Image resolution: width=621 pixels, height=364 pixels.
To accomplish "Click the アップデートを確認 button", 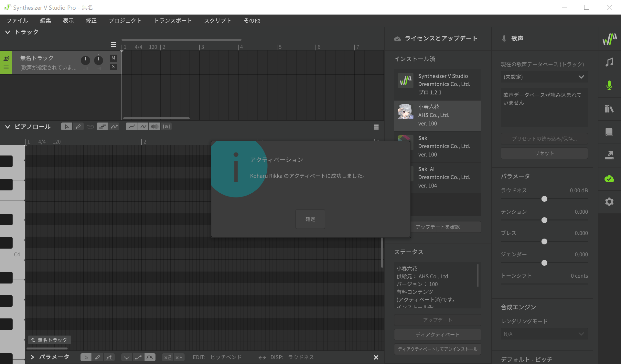I will point(446,227).
